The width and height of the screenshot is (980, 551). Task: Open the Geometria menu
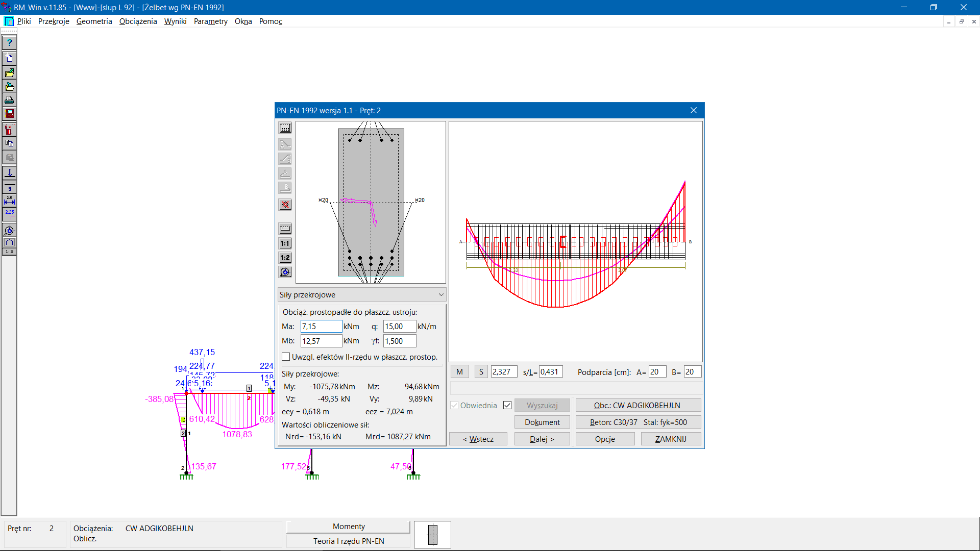tap(94, 21)
